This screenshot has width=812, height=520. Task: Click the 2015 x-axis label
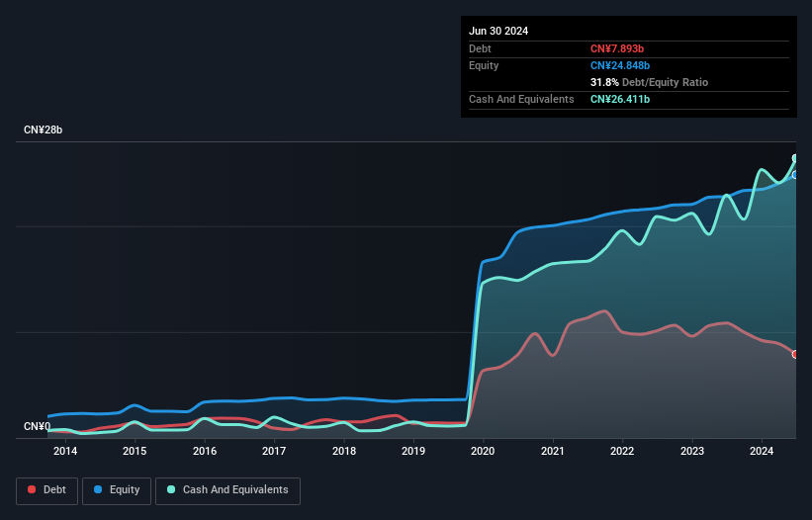135,451
